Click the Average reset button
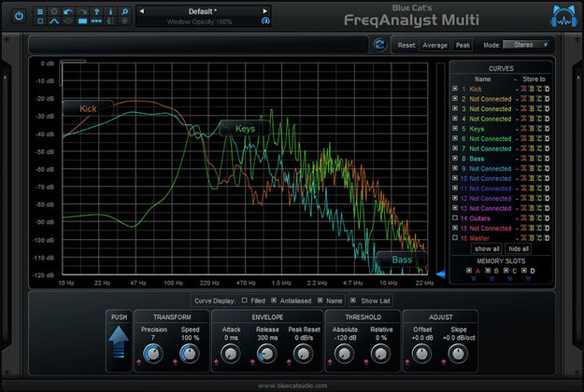584x392 pixels. tap(434, 46)
